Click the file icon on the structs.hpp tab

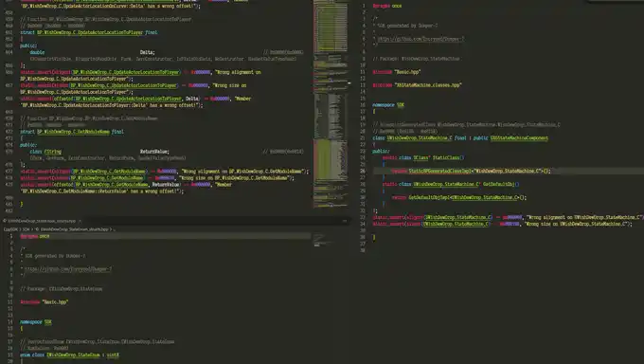[x=5, y=221]
